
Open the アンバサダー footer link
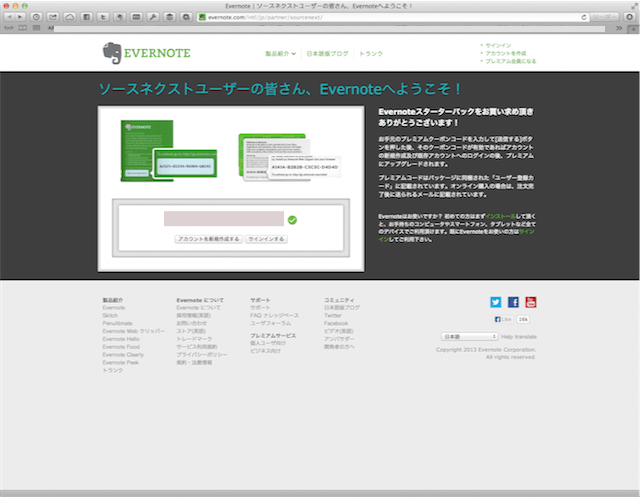(x=339, y=339)
